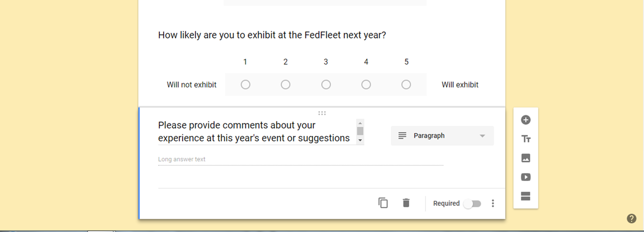The image size is (644, 232).
Task: Open the Paragraph question type dropdown
Action: [442, 136]
